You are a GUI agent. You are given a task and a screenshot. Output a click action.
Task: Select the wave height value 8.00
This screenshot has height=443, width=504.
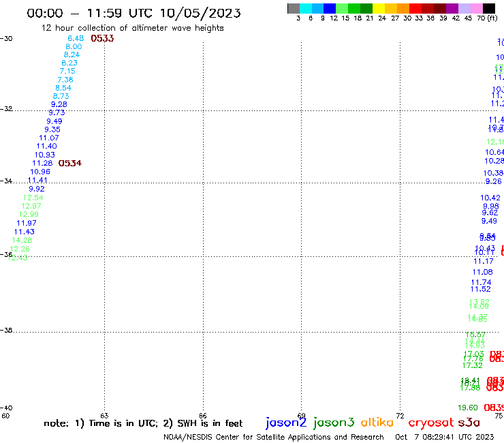(x=74, y=46)
